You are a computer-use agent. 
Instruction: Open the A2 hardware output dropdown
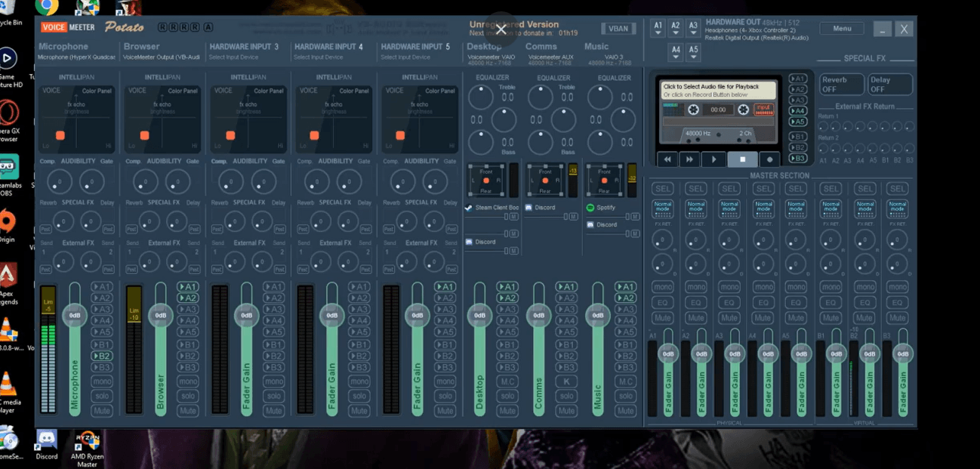click(x=676, y=29)
